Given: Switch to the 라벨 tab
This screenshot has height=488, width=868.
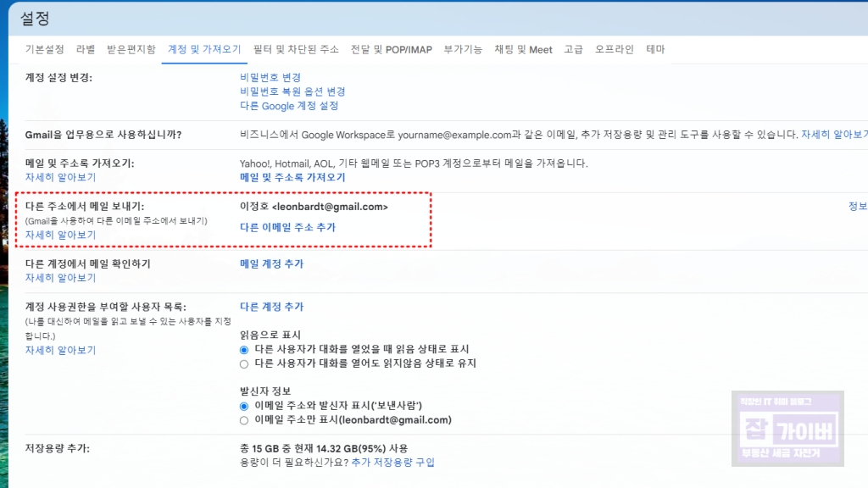Looking at the screenshot, I should tap(86, 50).
